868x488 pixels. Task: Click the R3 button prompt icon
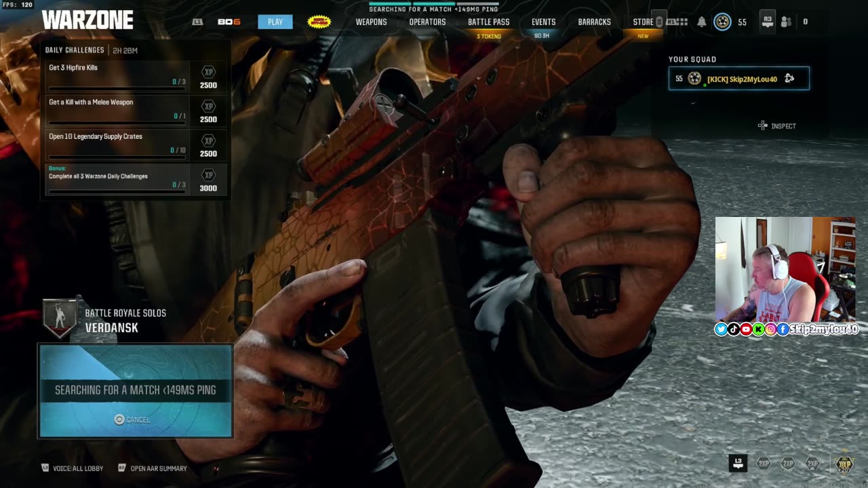pos(767,21)
